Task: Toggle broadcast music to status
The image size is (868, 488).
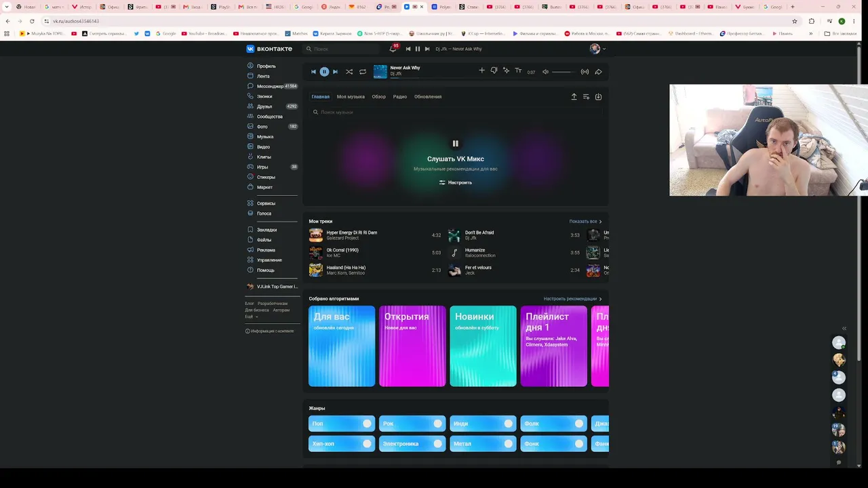Action: pos(585,71)
